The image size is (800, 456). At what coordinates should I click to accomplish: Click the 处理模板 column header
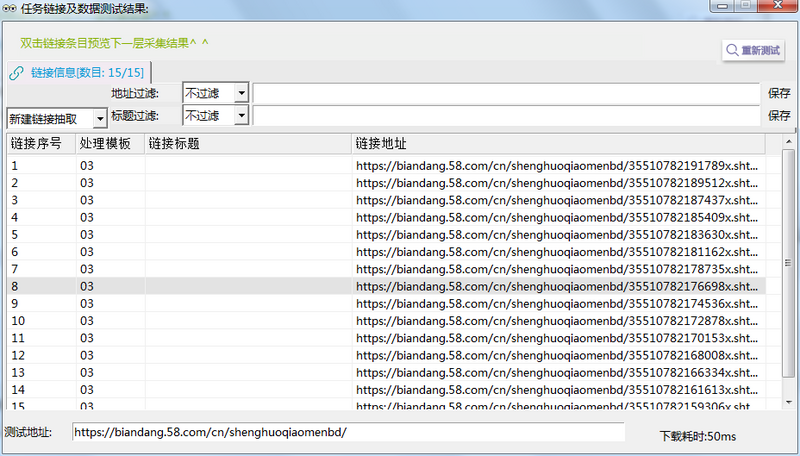110,144
